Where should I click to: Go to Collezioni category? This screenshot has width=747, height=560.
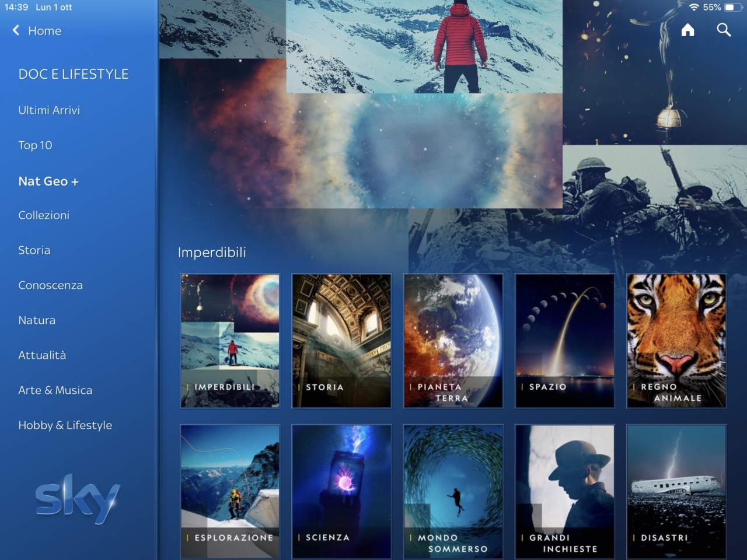coord(44,215)
